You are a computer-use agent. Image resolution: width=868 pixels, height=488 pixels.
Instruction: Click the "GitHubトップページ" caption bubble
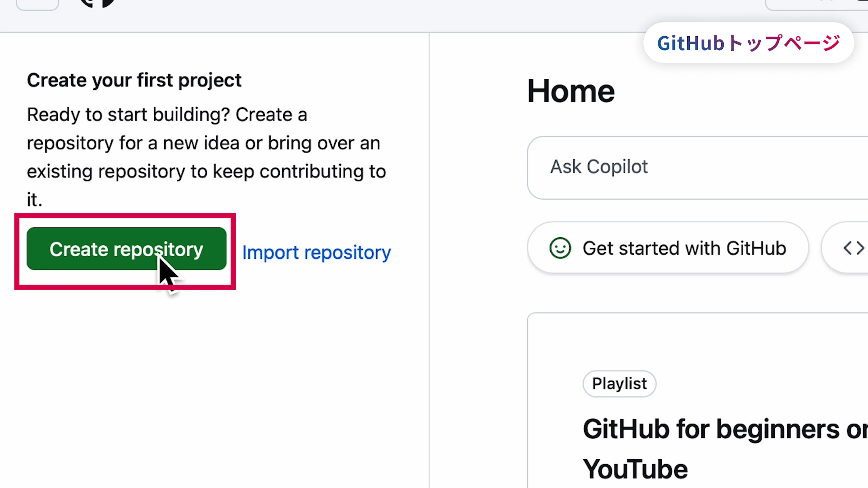coord(748,43)
